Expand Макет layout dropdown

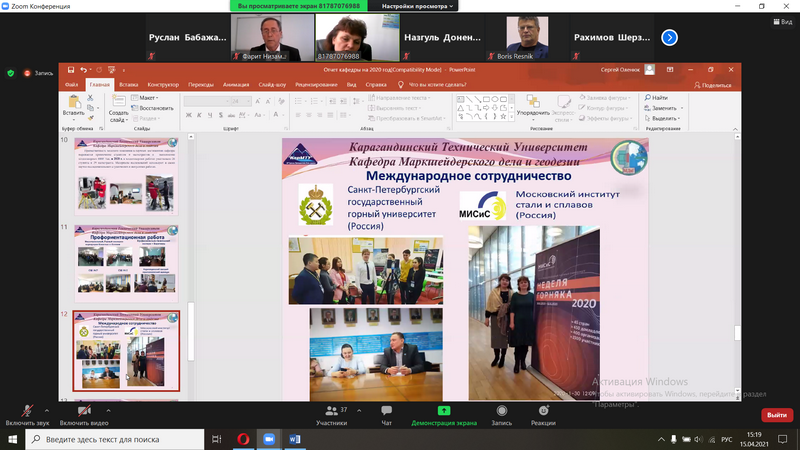(145, 97)
